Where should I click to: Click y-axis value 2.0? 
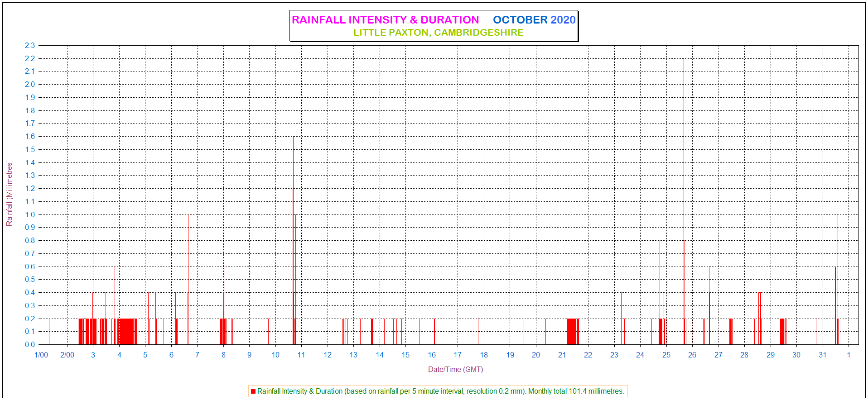pyautogui.click(x=30, y=84)
